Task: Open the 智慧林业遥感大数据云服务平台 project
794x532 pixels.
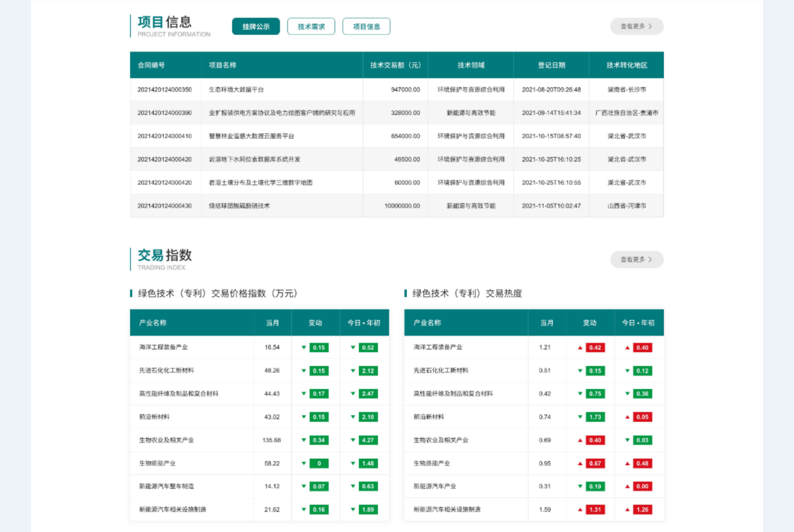Action: (251, 136)
